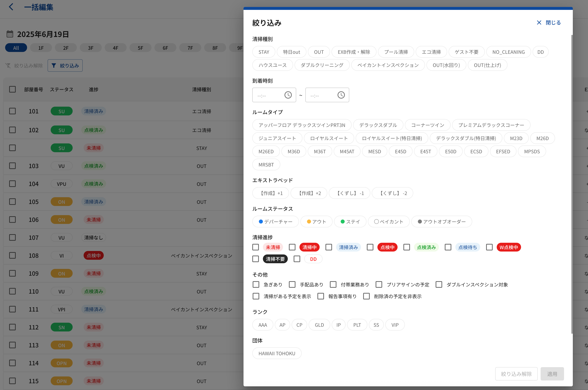Click the clock icon in the start arrival time field
588x390 pixels.
(x=288, y=95)
